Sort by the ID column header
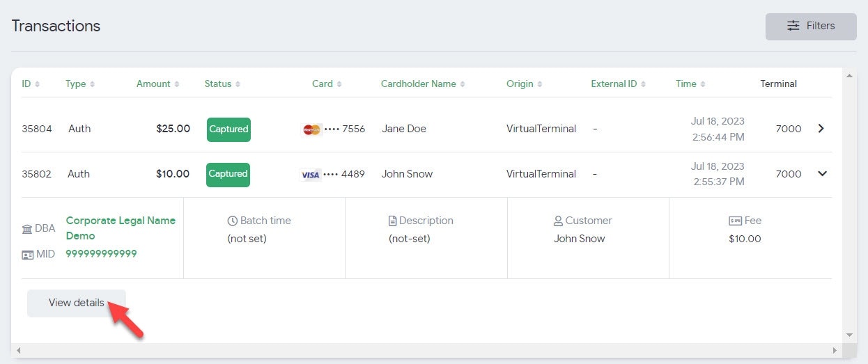The image size is (868, 364). 30,84
